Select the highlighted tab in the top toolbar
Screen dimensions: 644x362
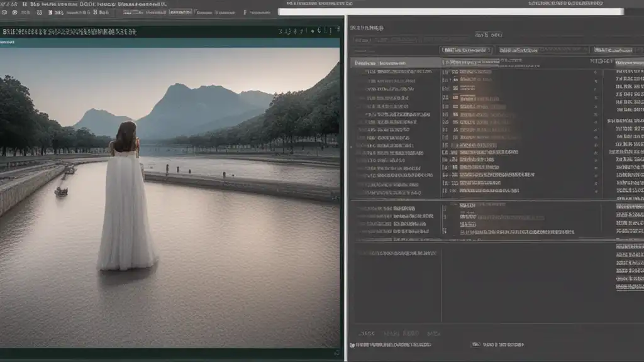[x=181, y=13]
